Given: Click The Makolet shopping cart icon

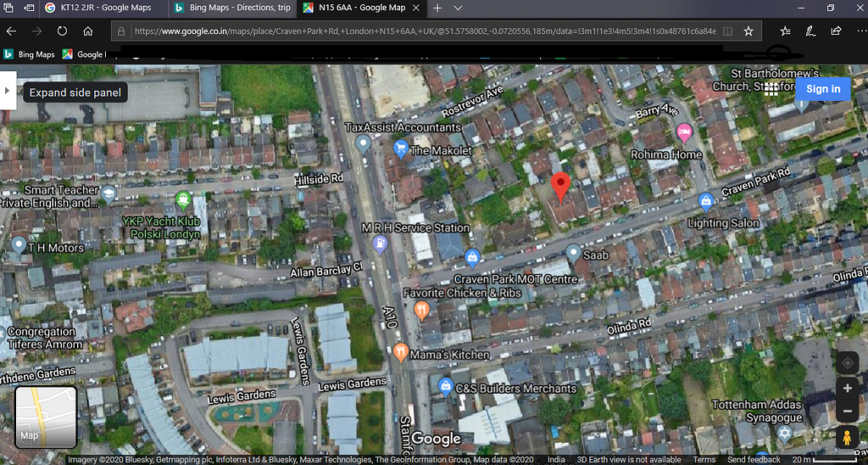Looking at the screenshot, I should pyautogui.click(x=401, y=148).
